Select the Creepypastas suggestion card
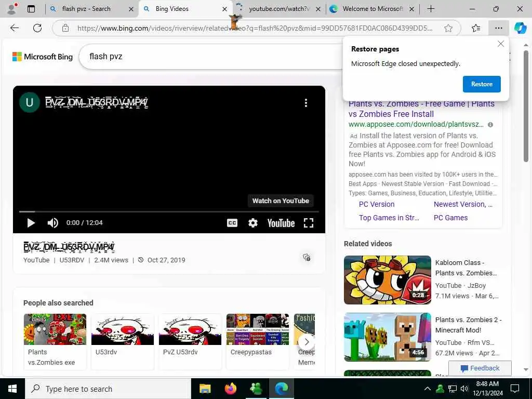 point(258,341)
